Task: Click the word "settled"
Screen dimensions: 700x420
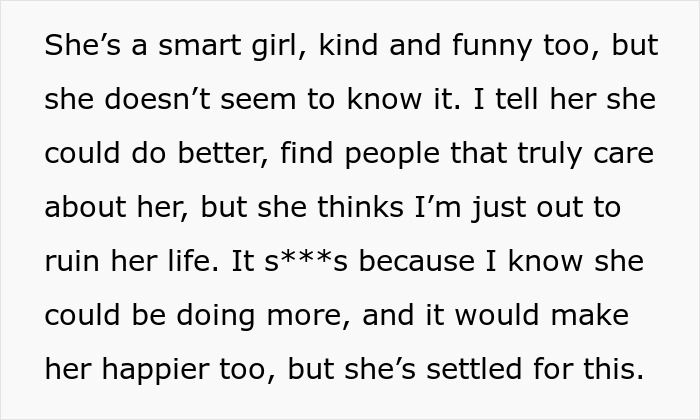Action: point(474,369)
